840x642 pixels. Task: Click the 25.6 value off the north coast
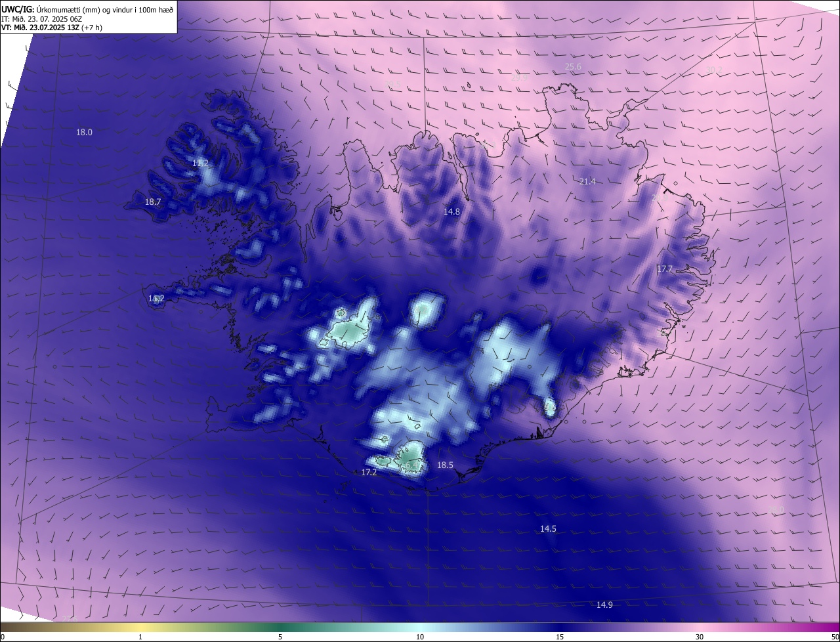click(x=573, y=67)
